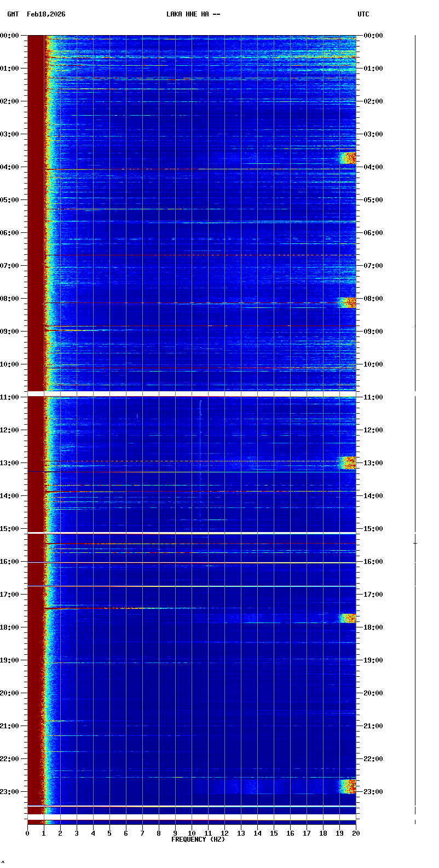This screenshot has width=439, height=868.
Task: Click the white data gap just before 11:00
Action: click(192, 393)
